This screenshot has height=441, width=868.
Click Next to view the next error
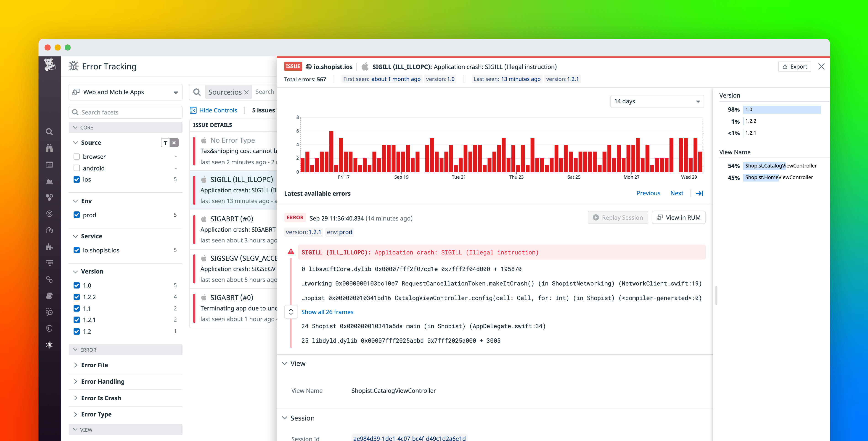(x=677, y=193)
